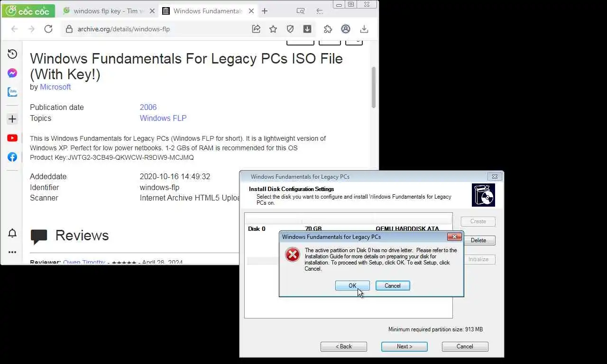Viewport: 607px width, 364px height.
Task: Cancel the setup wizard at bottom
Action: (x=465, y=346)
